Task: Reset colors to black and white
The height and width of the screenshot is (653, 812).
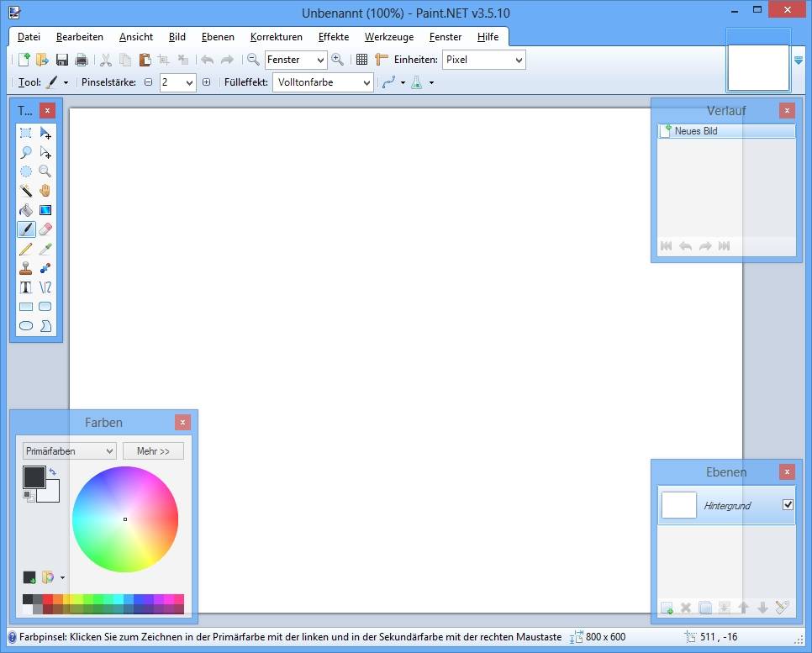Action: click(x=29, y=497)
